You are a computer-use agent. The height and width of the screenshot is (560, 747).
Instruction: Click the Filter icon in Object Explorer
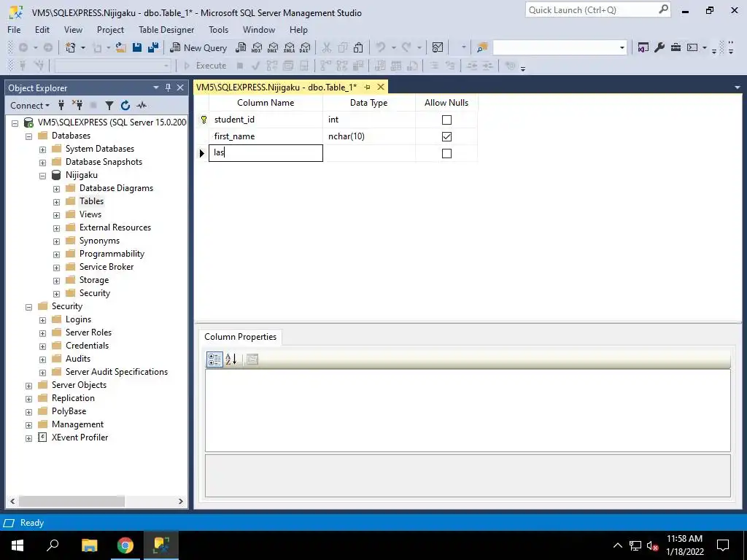[109, 105]
